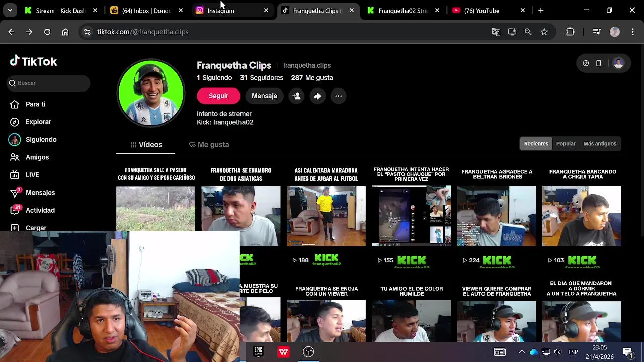The image size is (644, 362).
Task: Click the add friend person icon
Action: click(296, 96)
